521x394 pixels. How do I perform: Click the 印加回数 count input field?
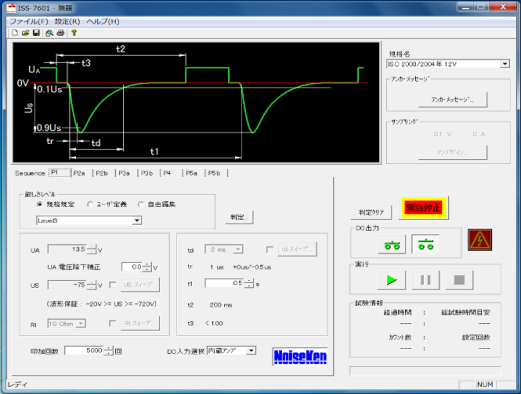(85, 351)
